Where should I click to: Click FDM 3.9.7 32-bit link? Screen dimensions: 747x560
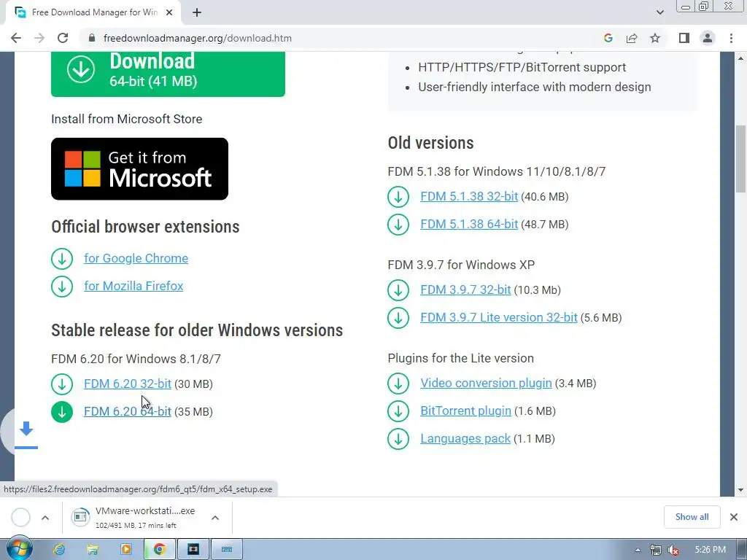click(465, 289)
